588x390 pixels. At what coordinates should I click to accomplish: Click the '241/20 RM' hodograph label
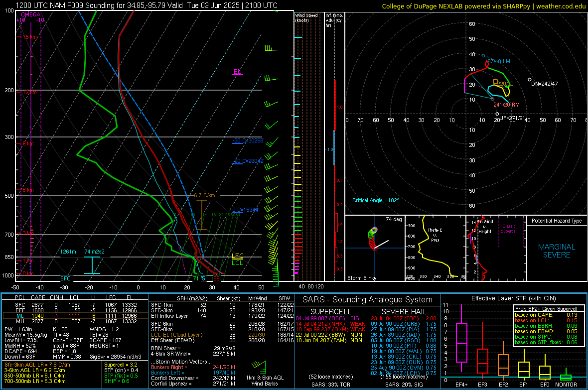click(506, 105)
